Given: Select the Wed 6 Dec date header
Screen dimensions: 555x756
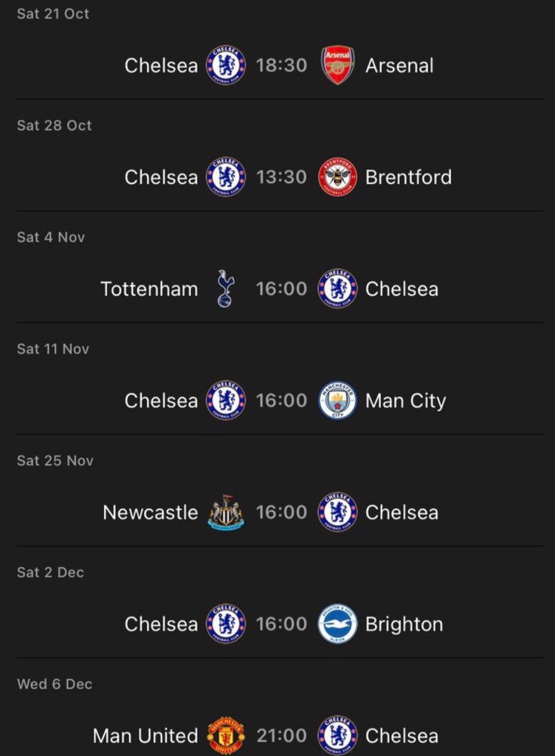Looking at the screenshot, I should click(x=55, y=684).
